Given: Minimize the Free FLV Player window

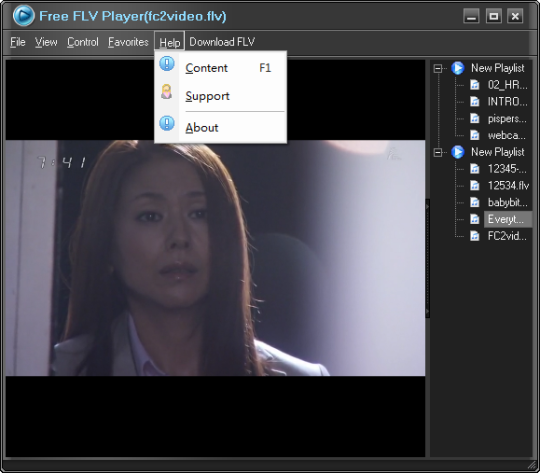Looking at the screenshot, I should pos(471,16).
